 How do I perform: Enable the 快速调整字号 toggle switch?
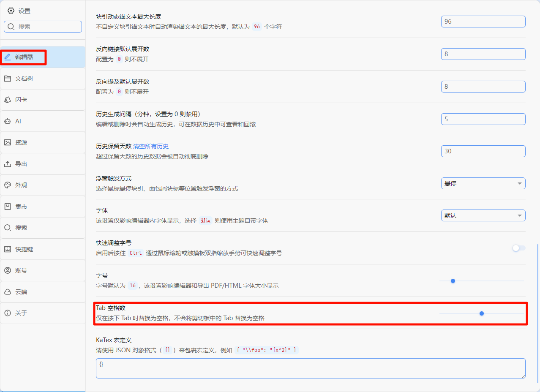point(518,248)
